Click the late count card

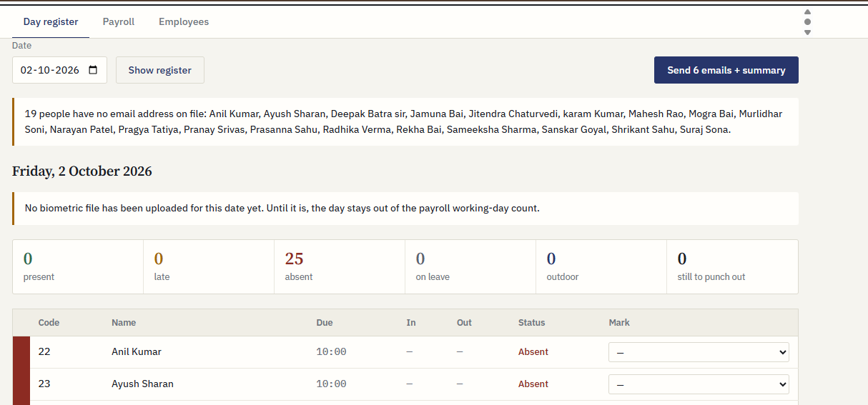[209, 266]
